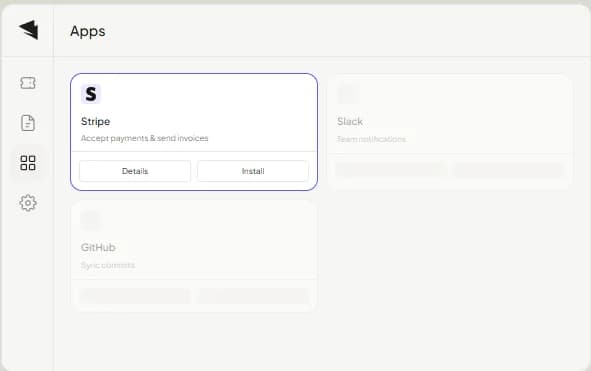Select the Slack app card title
Image resolution: width=591 pixels, height=371 pixels.
point(350,121)
